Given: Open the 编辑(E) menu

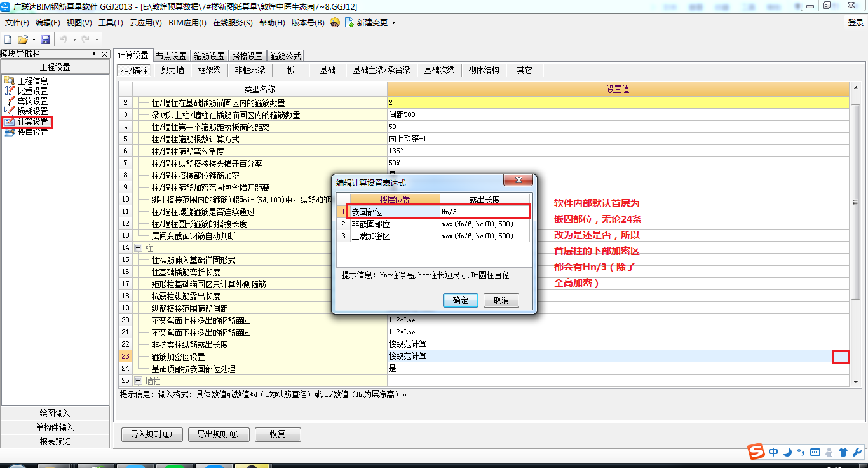Looking at the screenshot, I should click(x=48, y=23).
